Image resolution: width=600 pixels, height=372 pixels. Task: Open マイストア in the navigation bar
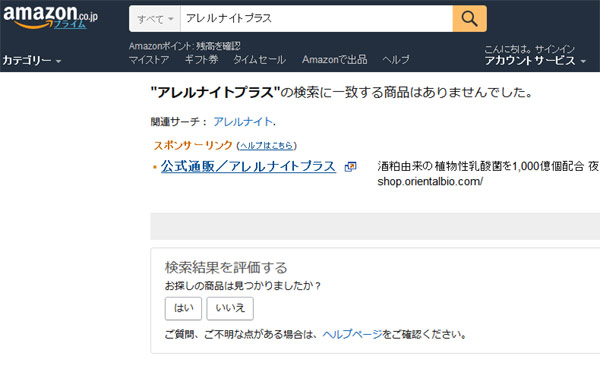coord(149,59)
